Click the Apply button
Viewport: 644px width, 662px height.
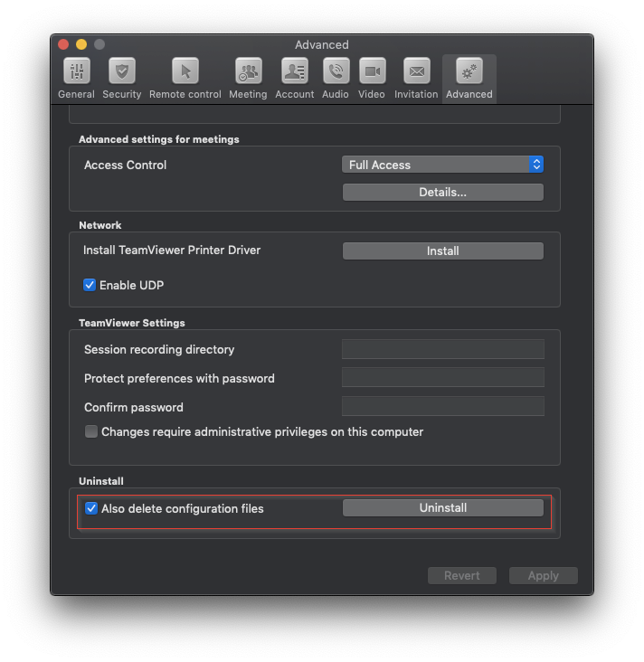pyautogui.click(x=543, y=575)
